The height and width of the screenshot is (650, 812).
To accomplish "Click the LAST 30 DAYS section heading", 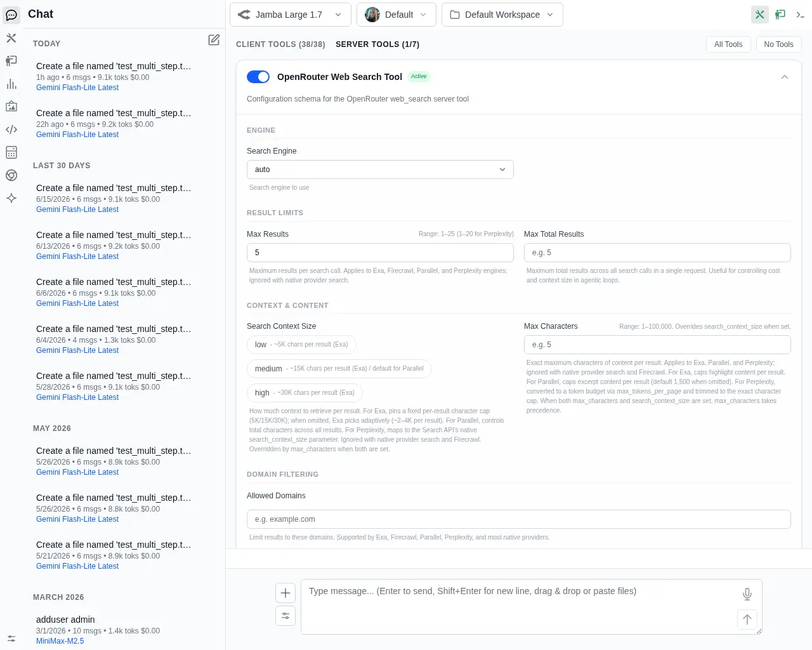I will (62, 166).
